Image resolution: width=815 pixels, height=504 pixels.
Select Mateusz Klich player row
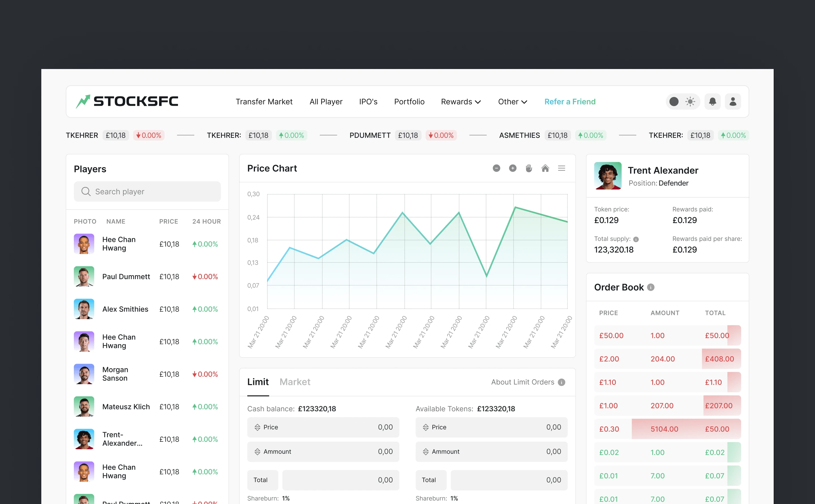coord(147,407)
